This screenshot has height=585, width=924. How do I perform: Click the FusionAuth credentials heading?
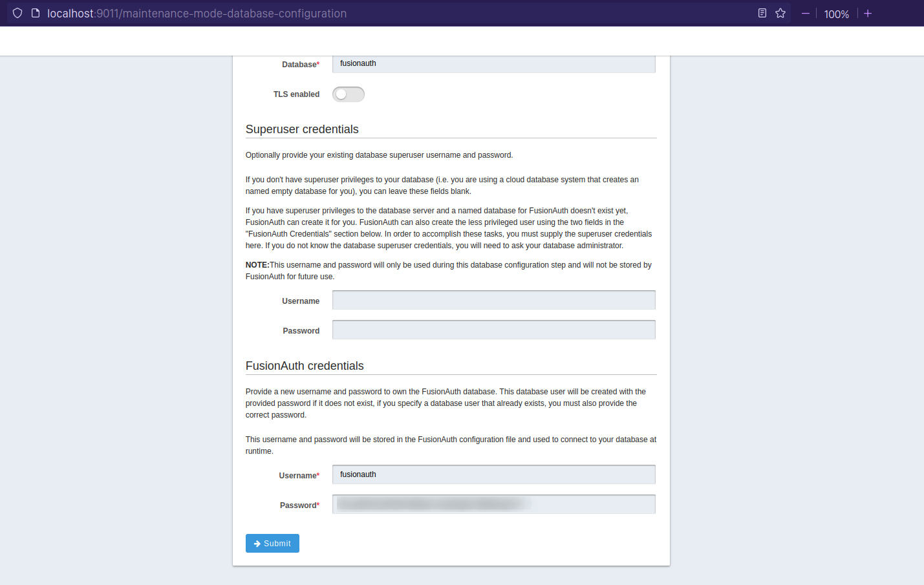[305, 366]
